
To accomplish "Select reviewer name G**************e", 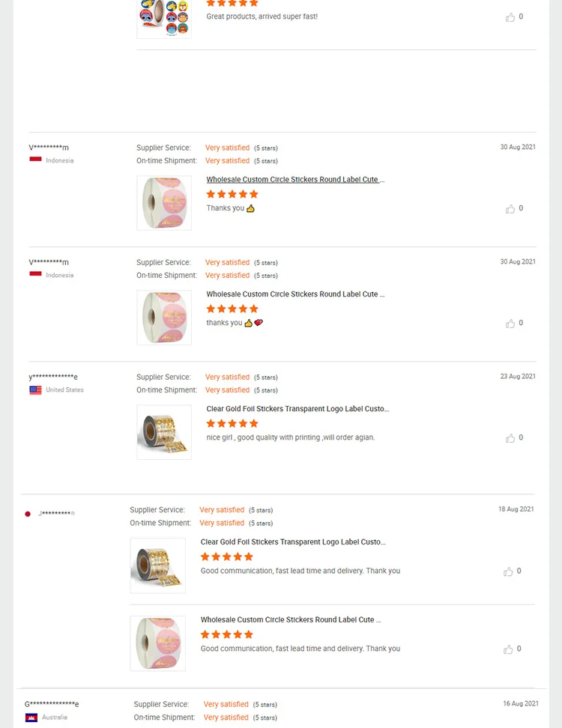I will click(52, 704).
